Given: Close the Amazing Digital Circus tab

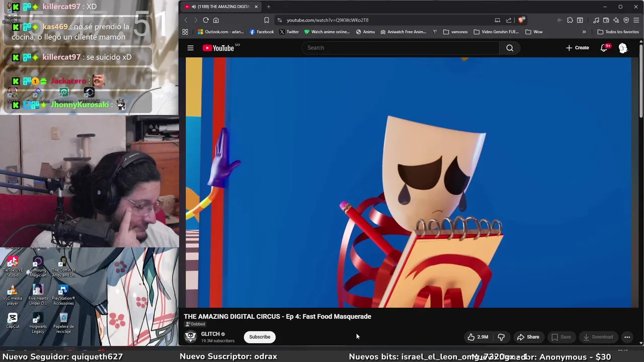Looking at the screenshot, I should [256, 7].
